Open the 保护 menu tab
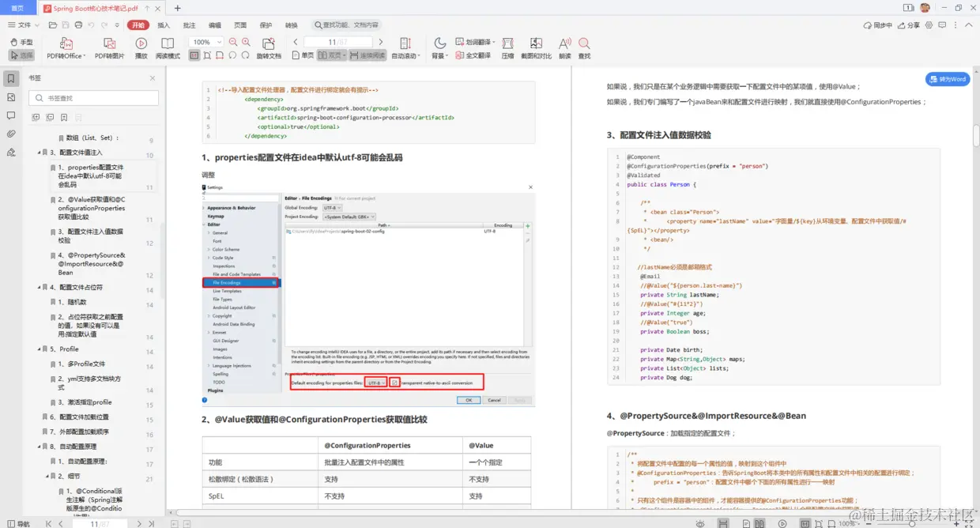 pos(266,25)
